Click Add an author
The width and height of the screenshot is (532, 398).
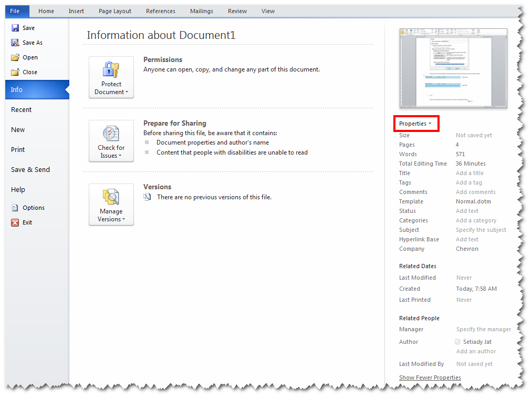(475, 351)
